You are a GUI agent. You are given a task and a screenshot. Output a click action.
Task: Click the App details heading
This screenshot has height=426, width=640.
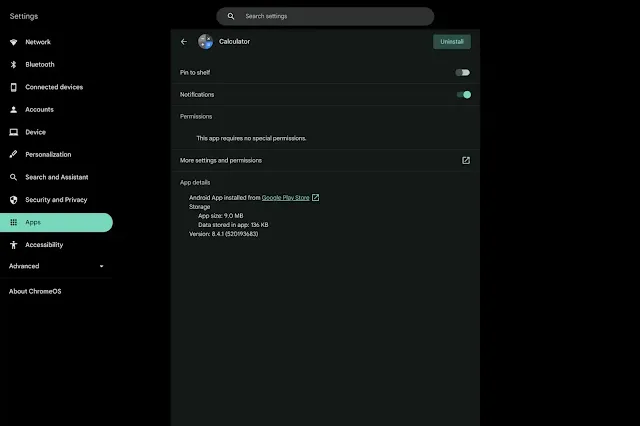tap(195, 182)
